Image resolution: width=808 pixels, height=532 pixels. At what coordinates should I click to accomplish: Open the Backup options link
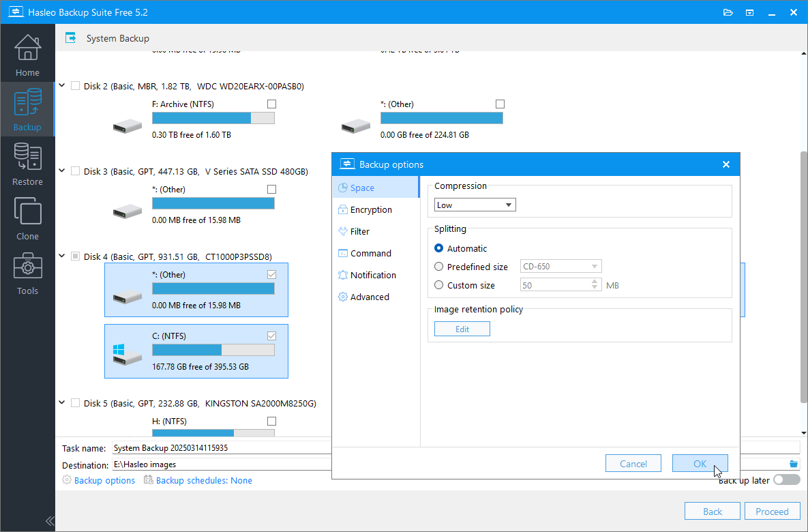tap(104, 480)
